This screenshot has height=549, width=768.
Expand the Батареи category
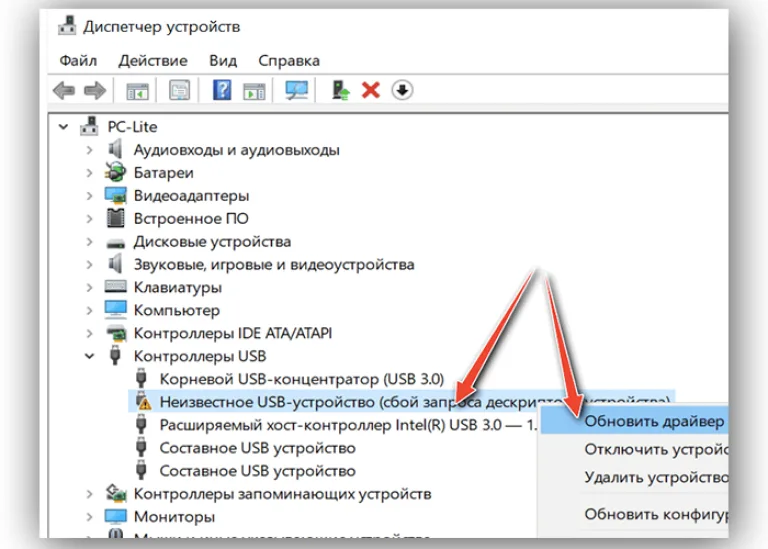pyautogui.click(x=89, y=172)
